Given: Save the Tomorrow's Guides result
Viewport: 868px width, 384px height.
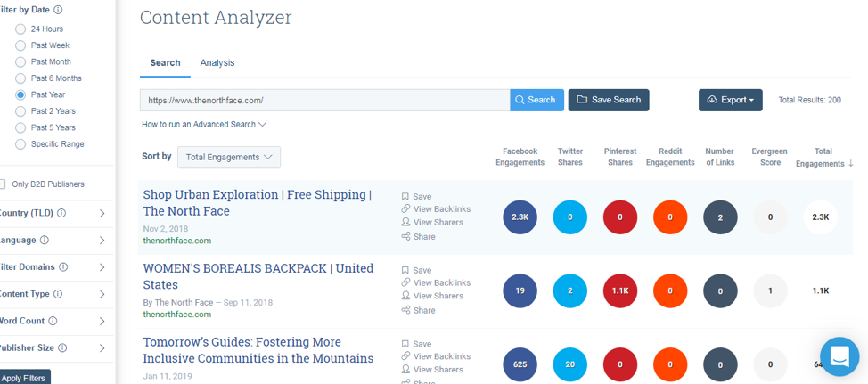Looking at the screenshot, I should pyautogui.click(x=416, y=344).
